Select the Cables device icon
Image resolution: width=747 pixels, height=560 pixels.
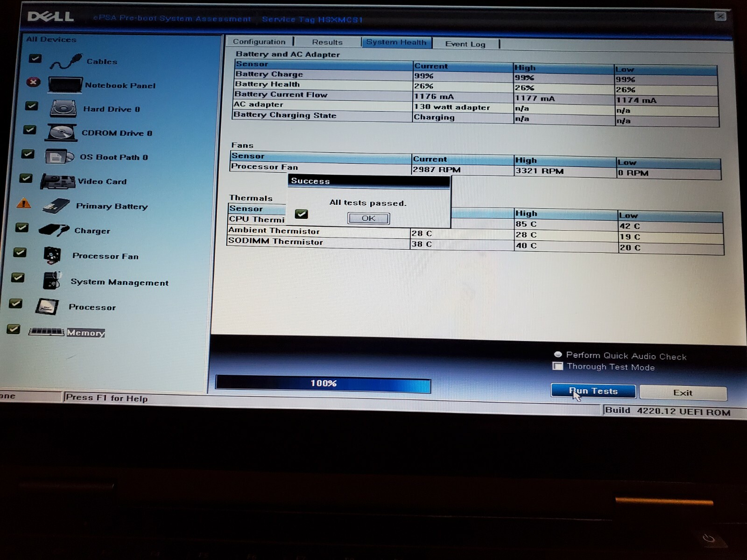[66, 61]
